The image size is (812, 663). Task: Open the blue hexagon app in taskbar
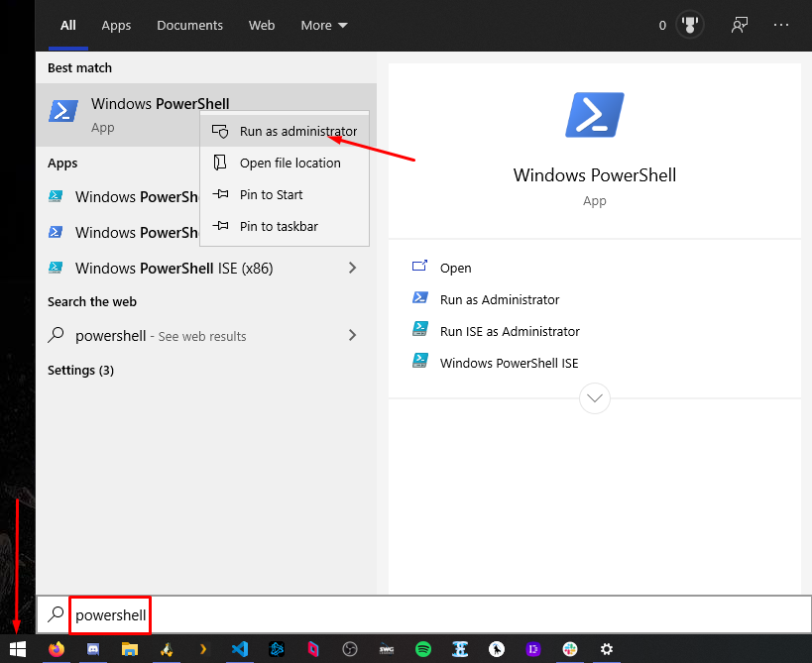277,649
